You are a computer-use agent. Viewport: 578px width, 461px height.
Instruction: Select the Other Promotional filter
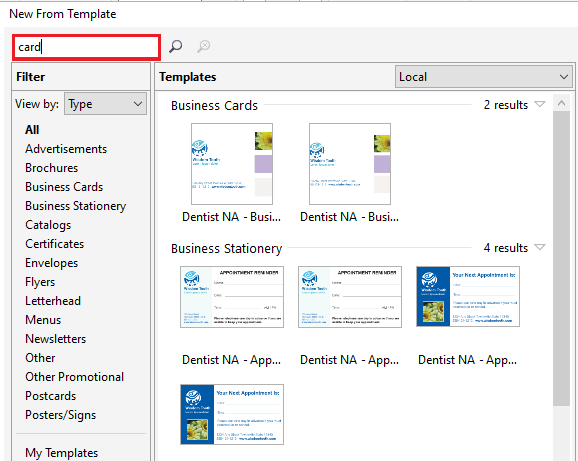[74, 377]
